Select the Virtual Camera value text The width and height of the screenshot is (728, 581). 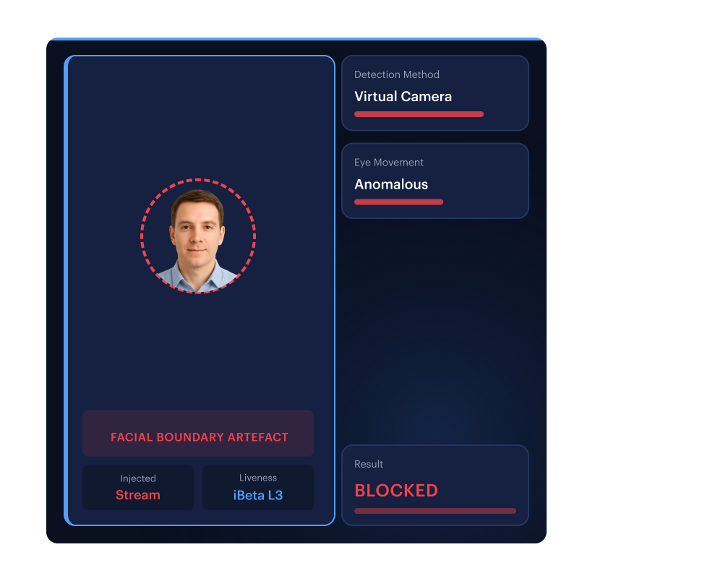[x=403, y=97]
